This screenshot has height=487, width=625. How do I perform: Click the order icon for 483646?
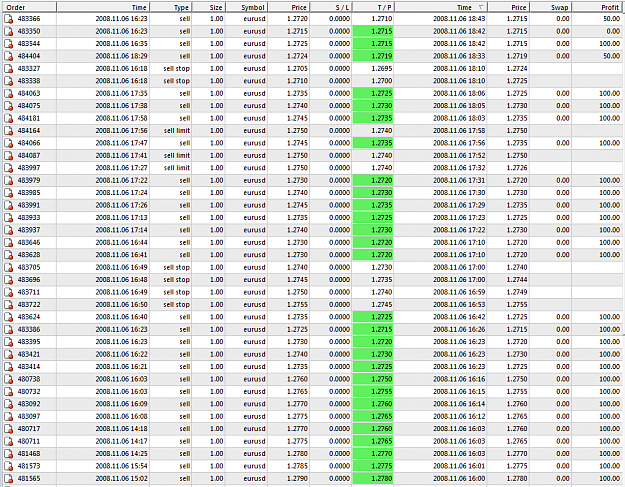coord(8,242)
